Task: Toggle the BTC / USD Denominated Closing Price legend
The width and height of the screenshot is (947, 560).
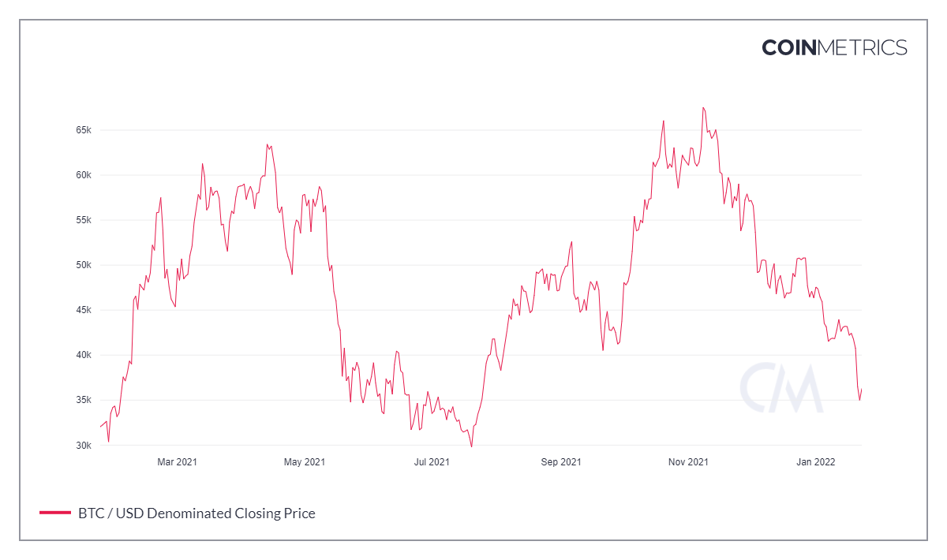Action: [197, 513]
